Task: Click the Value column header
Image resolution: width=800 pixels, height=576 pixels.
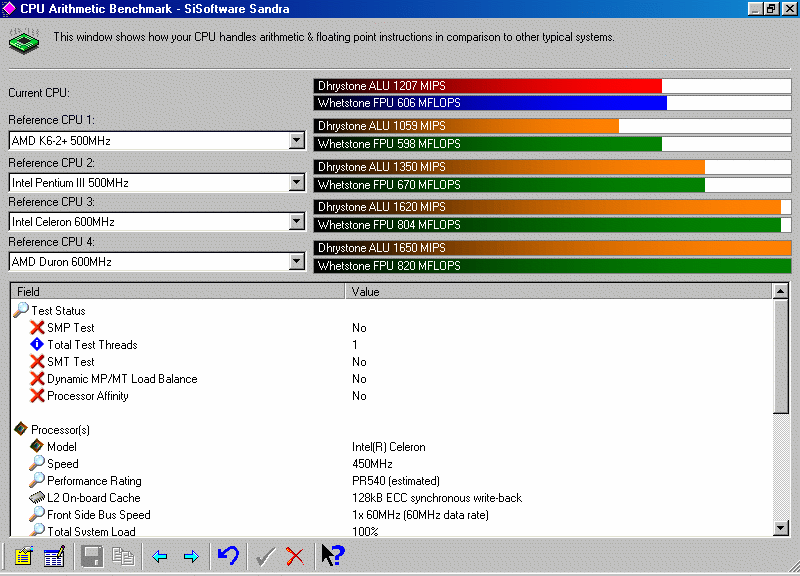Action: point(559,291)
